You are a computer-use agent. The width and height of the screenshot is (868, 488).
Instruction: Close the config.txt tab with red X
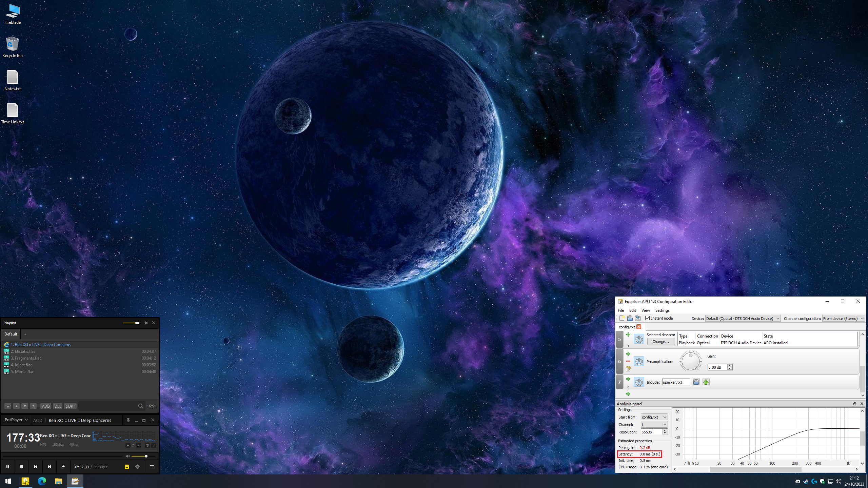pos(639,327)
